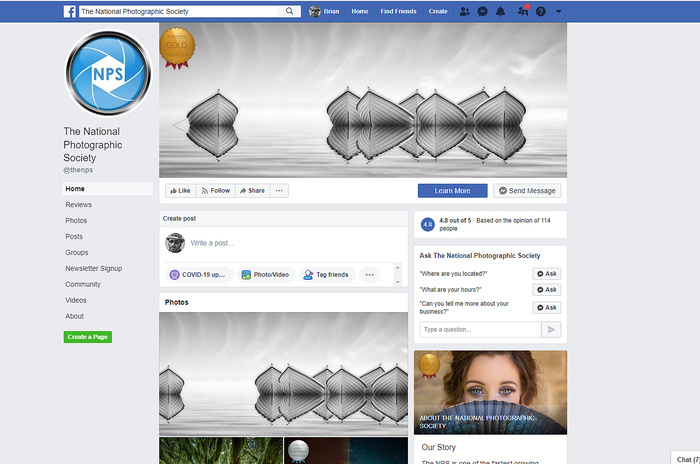Click Create in top navigation

click(438, 11)
